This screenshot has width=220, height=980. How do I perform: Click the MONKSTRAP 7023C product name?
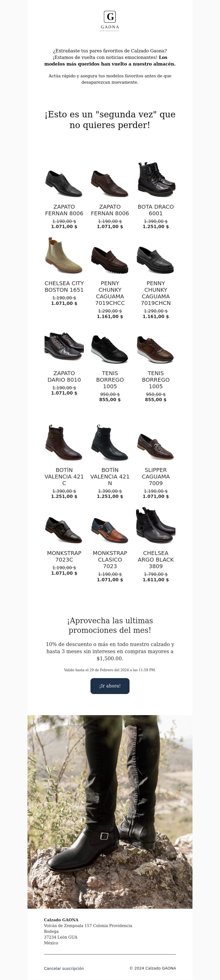point(64,556)
